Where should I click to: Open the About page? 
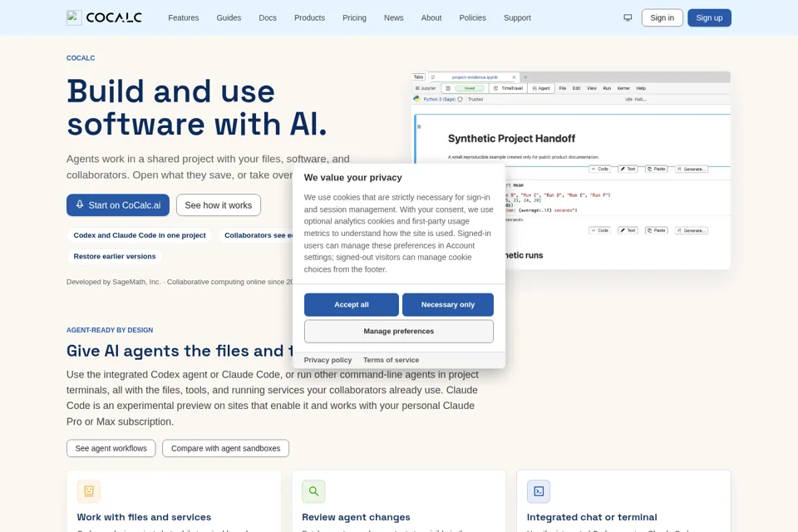(431, 17)
